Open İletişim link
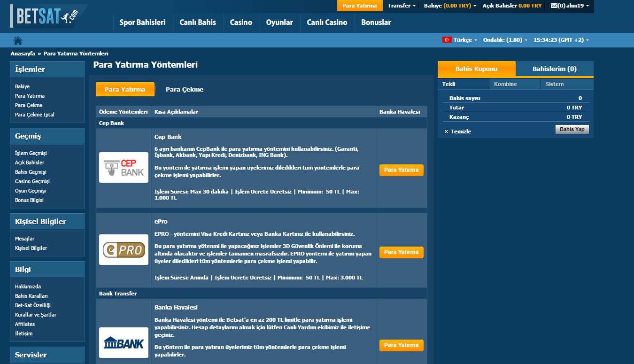 tap(23, 333)
